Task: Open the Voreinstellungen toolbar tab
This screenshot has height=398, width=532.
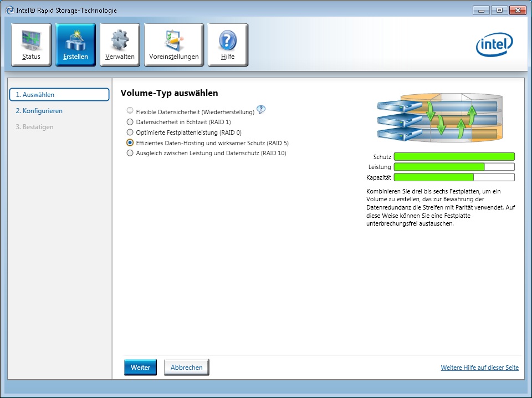Action: pyautogui.click(x=173, y=45)
